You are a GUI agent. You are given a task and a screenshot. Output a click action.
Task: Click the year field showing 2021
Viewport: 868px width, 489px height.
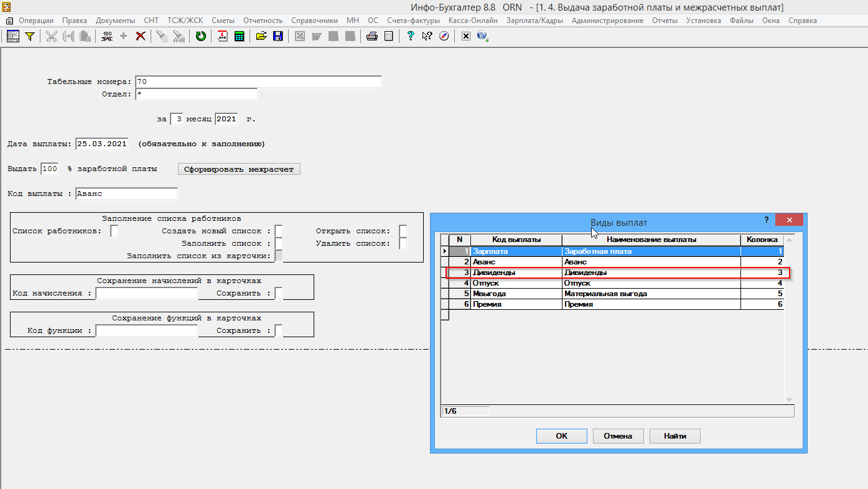coord(226,119)
